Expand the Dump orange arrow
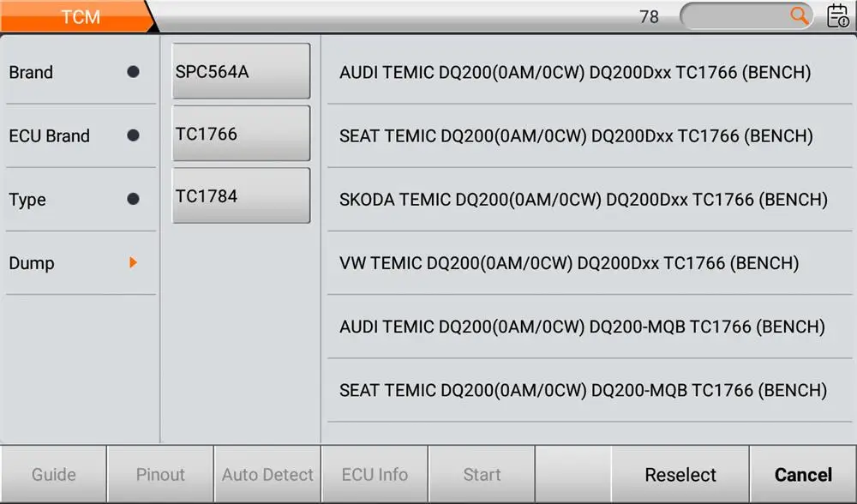 [133, 262]
